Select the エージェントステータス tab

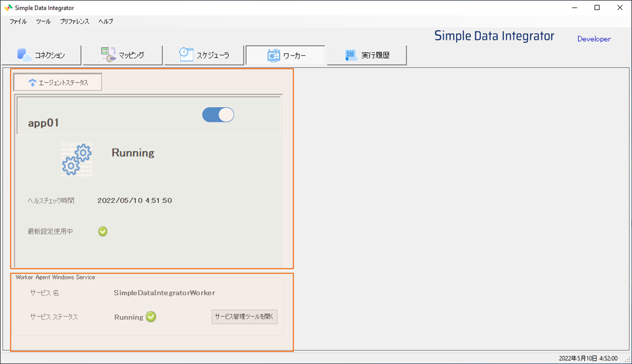pos(58,82)
